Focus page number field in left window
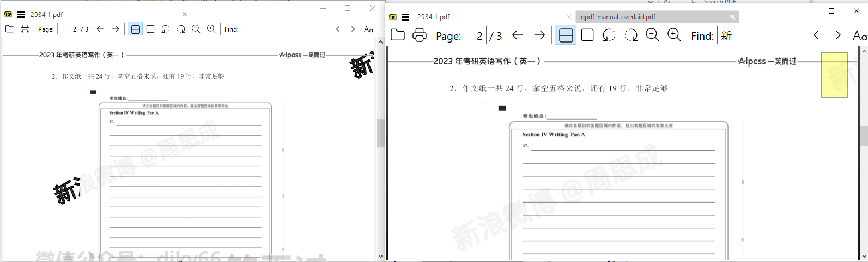 click(68, 29)
